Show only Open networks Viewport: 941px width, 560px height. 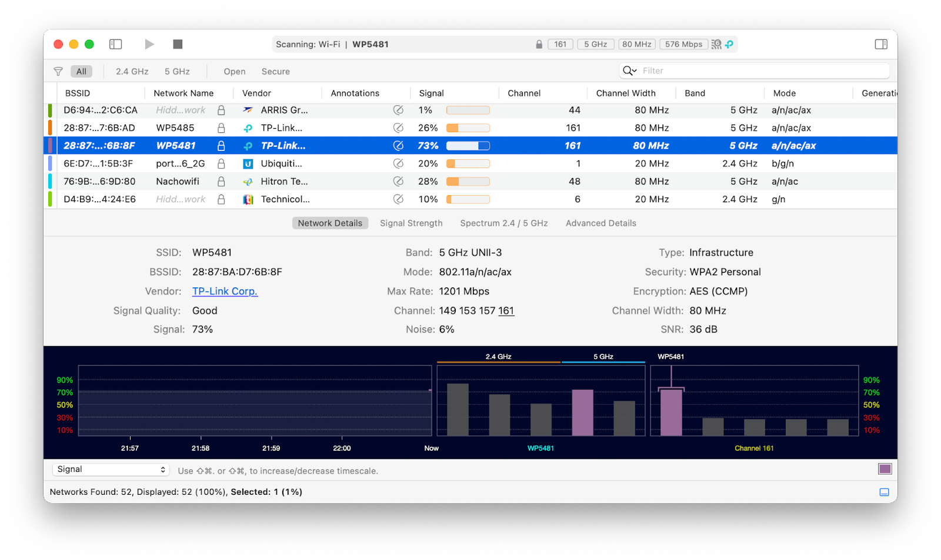235,72
